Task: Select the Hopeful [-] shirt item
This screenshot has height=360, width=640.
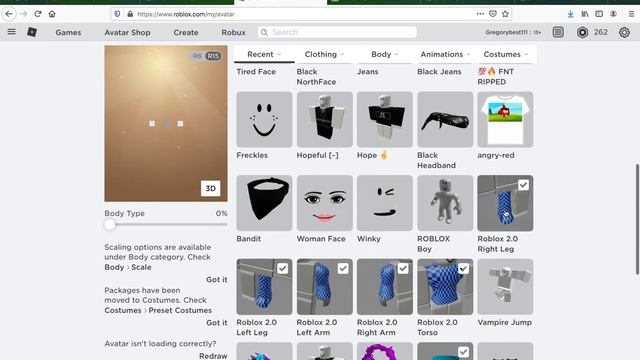Action: click(x=324, y=119)
